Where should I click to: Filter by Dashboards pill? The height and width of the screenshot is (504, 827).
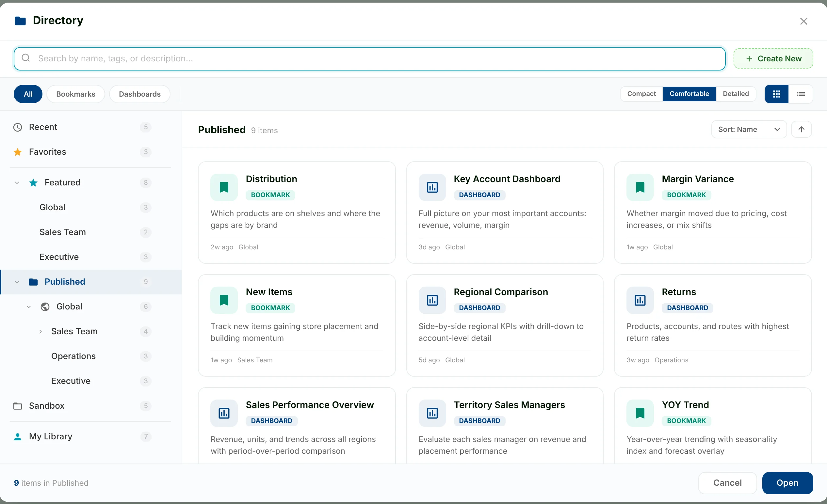(139, 94)
